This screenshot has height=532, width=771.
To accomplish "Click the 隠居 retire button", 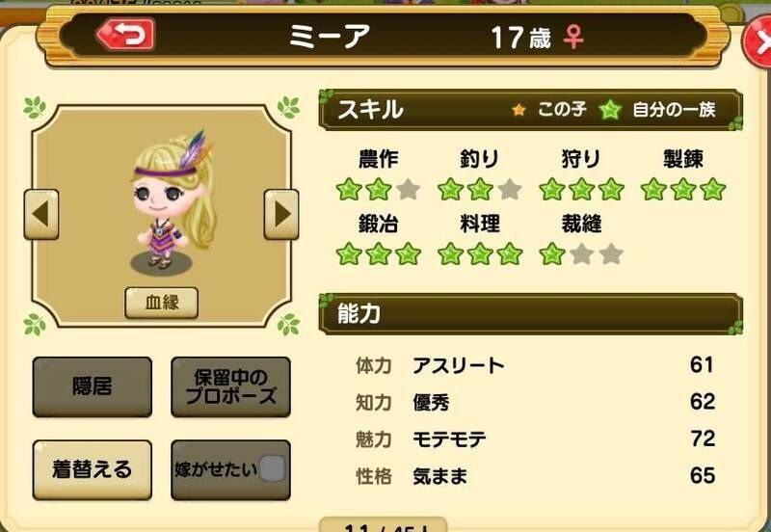I will tap(93, 387).
